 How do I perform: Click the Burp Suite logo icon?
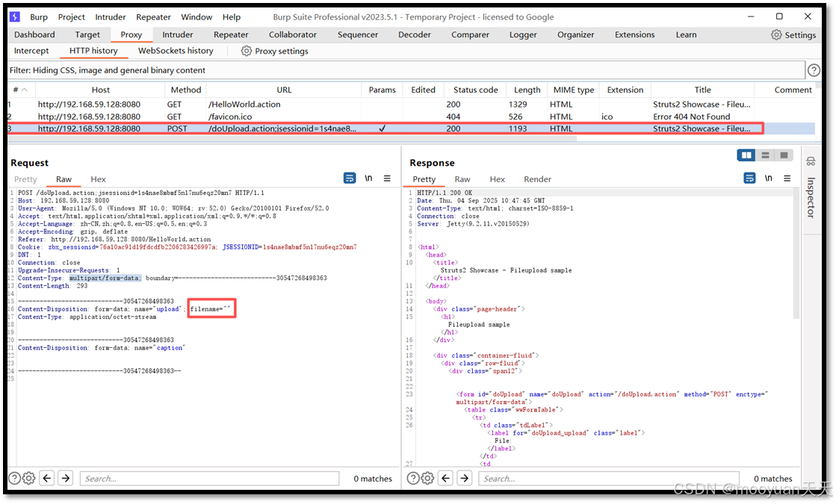15,17
